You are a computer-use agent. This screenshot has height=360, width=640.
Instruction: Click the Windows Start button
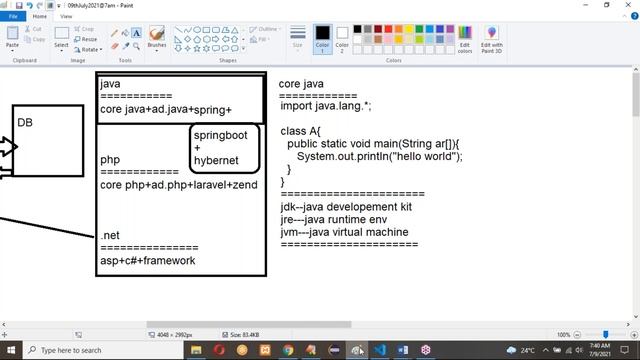pyautogui.click(x=11, y=350)
